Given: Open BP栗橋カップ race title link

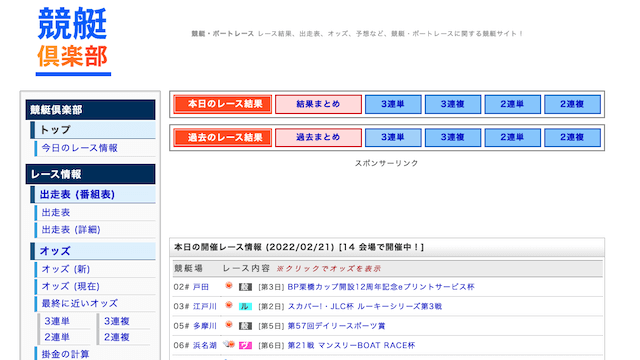Looking at the screenshot, I should point(381,287).
